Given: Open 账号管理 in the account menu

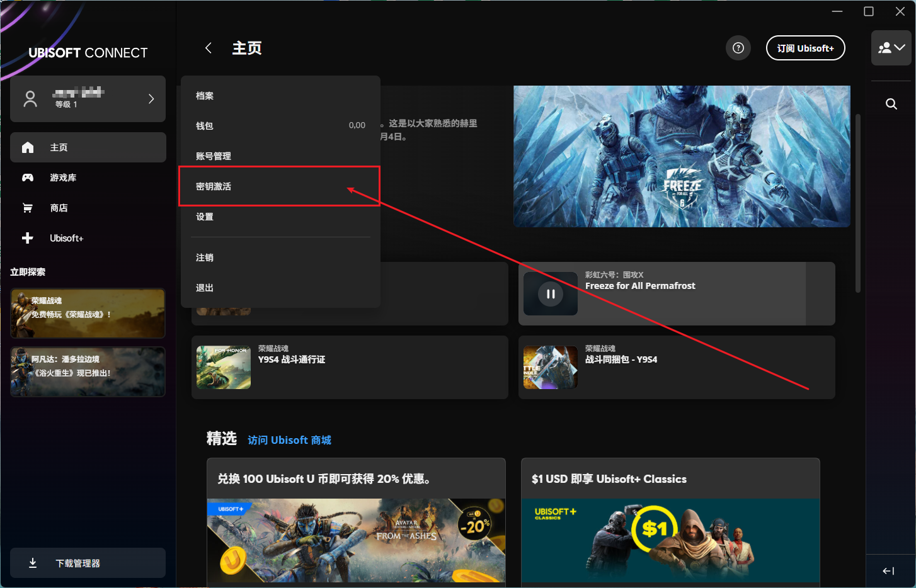Looking at the screenshot, I should (x=214, y=156).
